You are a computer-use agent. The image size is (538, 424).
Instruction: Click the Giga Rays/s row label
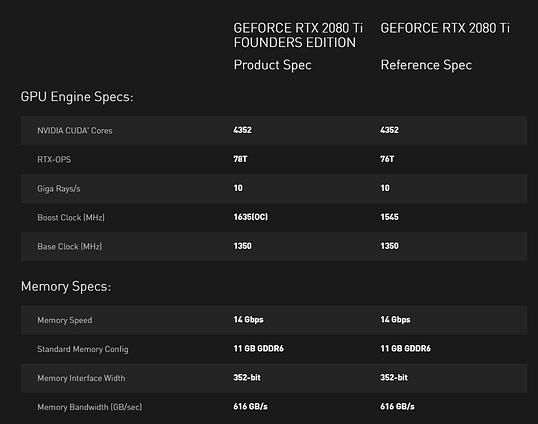point(59,189)
